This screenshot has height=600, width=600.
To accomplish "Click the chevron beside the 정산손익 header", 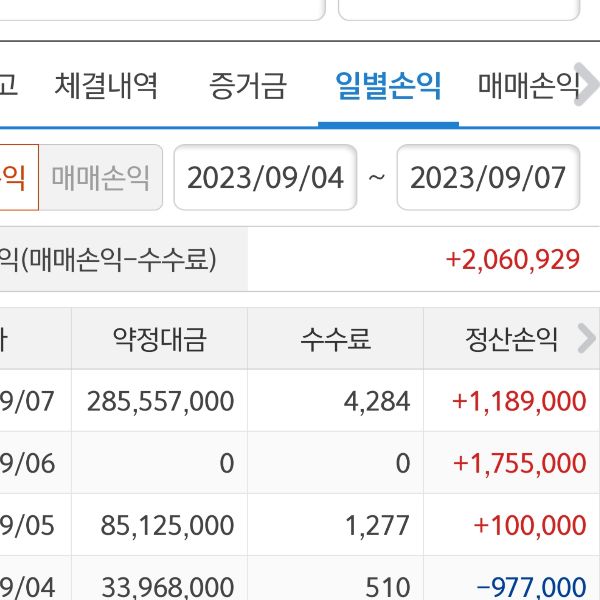I will point(586,340).
